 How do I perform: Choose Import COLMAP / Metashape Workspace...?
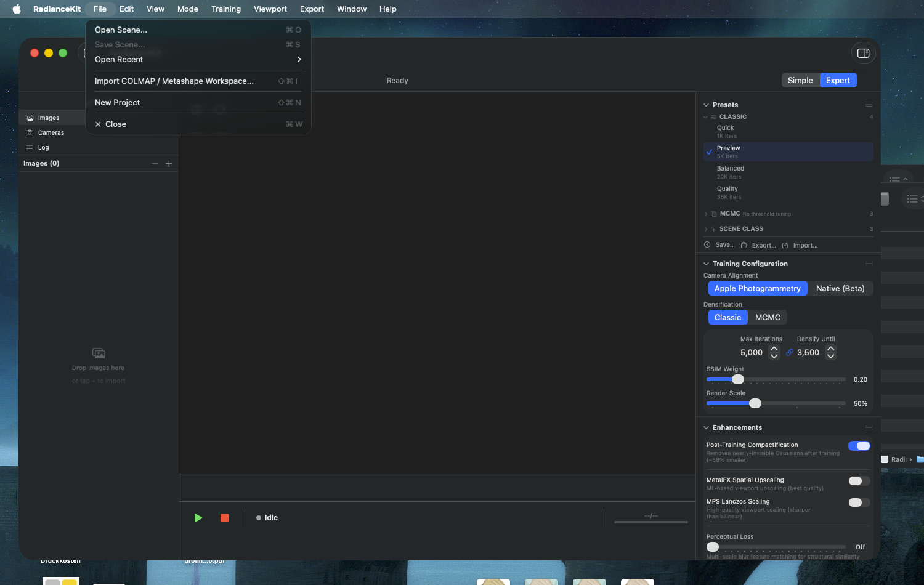point(198,81)
